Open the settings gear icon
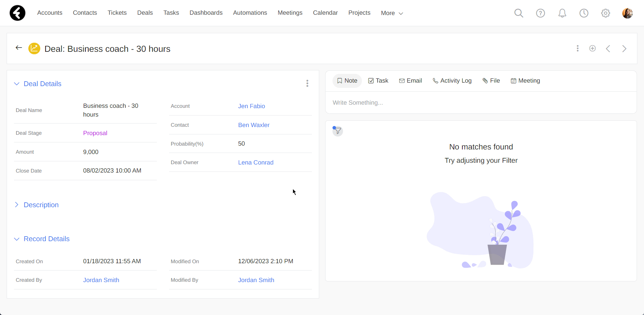The width and height of the screenshot is (644, 315). coord(605,13)
